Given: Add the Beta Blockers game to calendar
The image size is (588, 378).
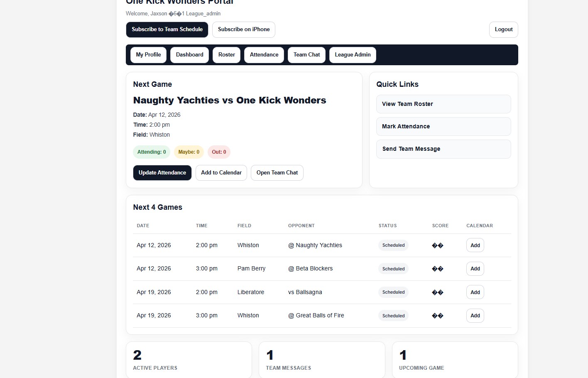Looking at the screenshot, I should [475, 269].
